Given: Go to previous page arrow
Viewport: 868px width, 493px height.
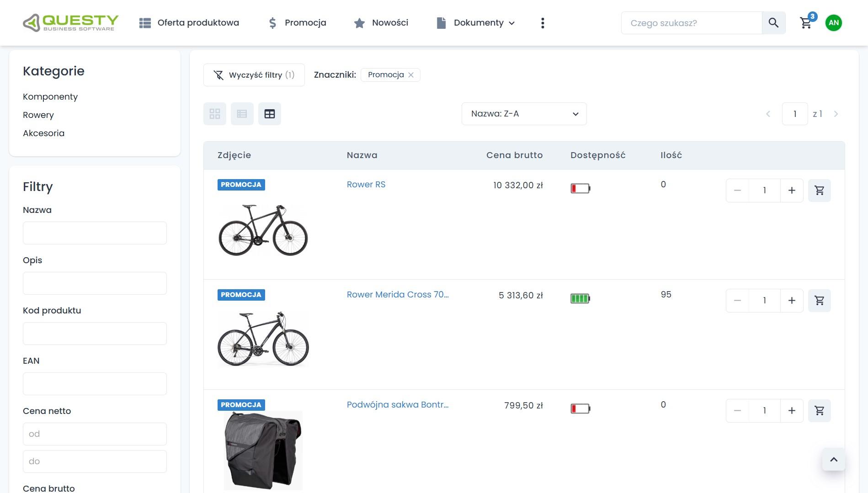Looking at the screenshot, I should 768,114.
